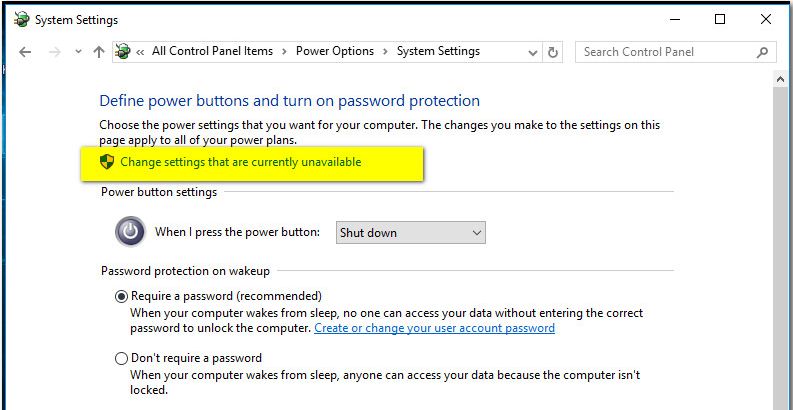Open the power button action dropdown
Image resolution: width=793 pixels, height=410 pixels.
(411, 233)
